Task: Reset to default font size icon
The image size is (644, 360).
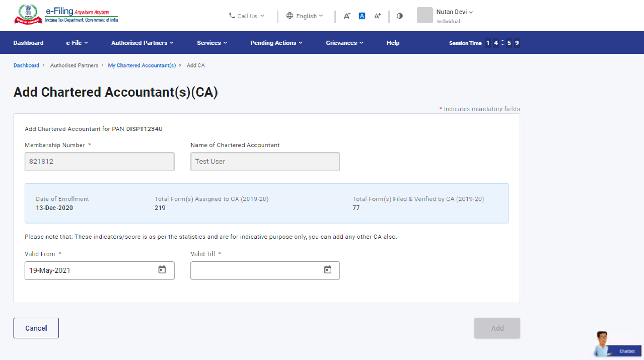Action: (x=362, y=16)
